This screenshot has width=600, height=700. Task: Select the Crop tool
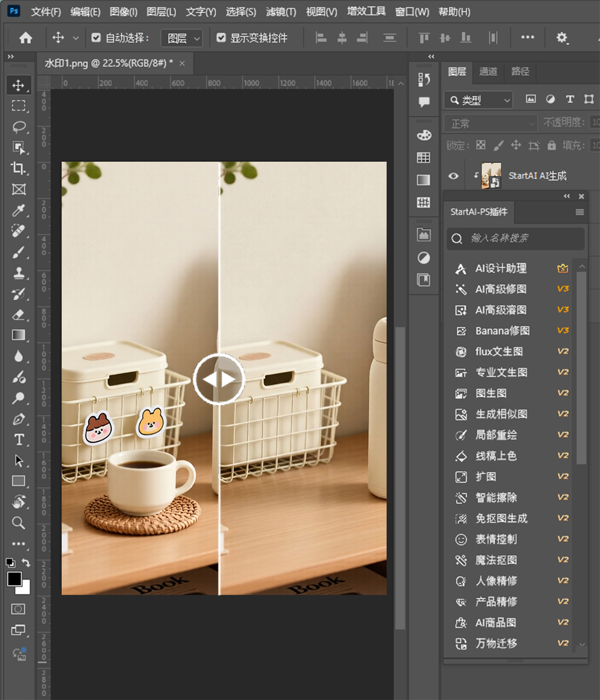[x=19, y=168]
